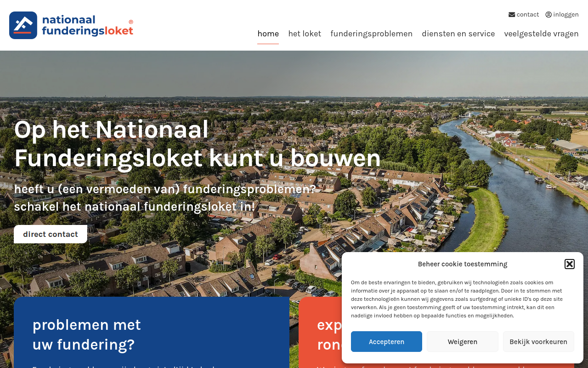Click the 'inloggen' text link in header
This screenshot has height=368, width=588.
click(x=566, y=15)
